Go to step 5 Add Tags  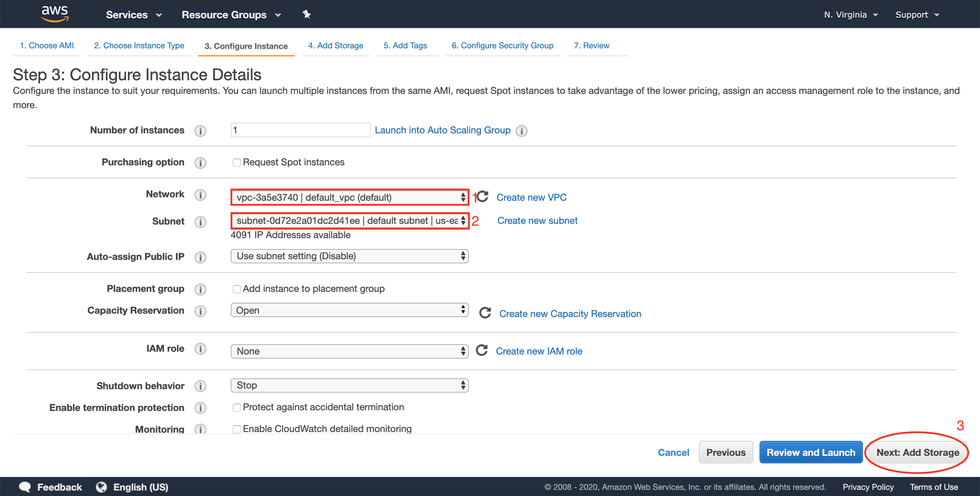[x=405, y=46]
